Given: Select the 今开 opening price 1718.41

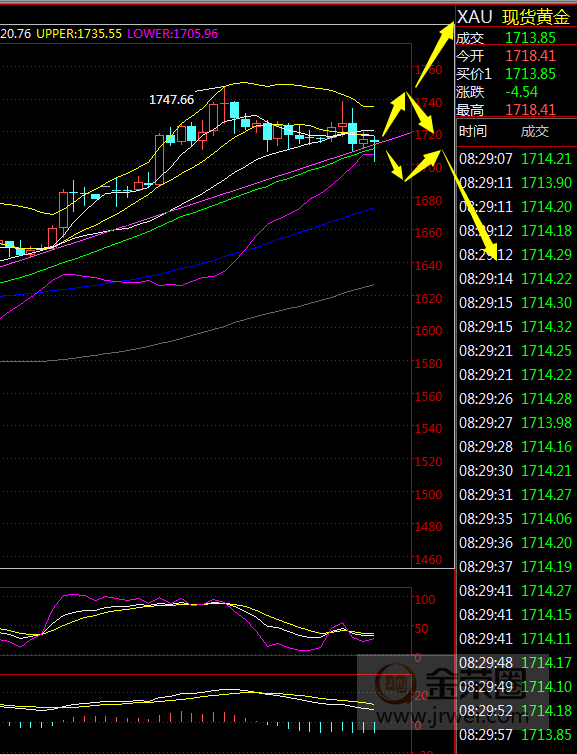Looking at the screenshot, I should point(530,56).
